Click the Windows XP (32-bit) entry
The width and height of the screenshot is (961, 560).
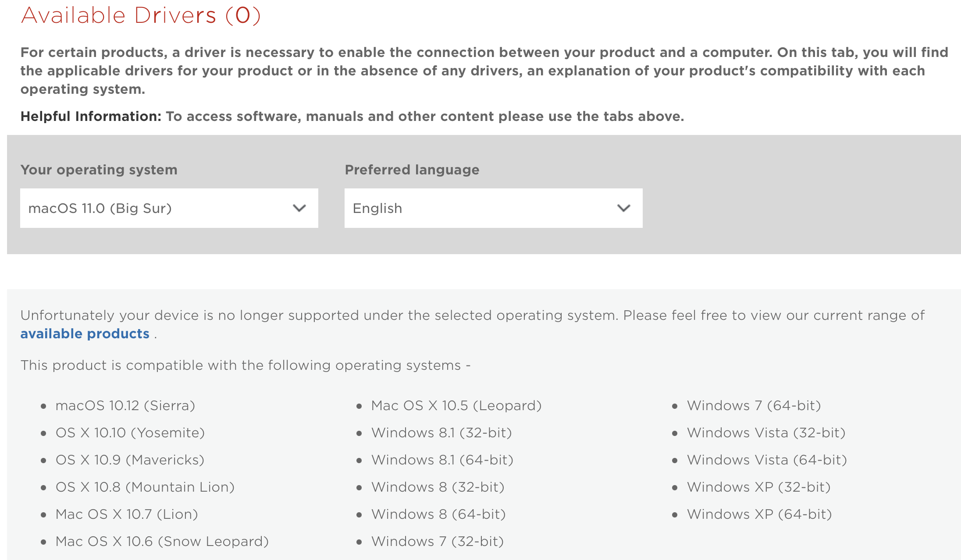click(759, 487)
